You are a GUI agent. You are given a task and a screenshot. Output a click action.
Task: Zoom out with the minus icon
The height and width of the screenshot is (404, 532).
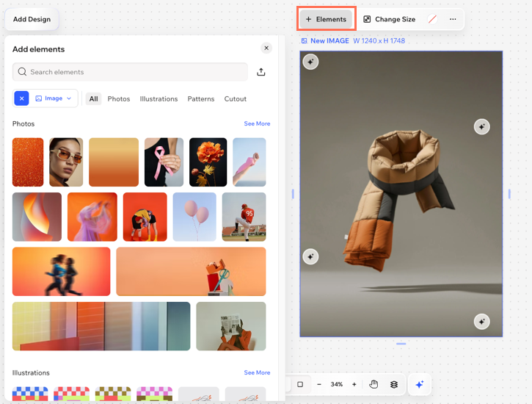tap(318, 384)
